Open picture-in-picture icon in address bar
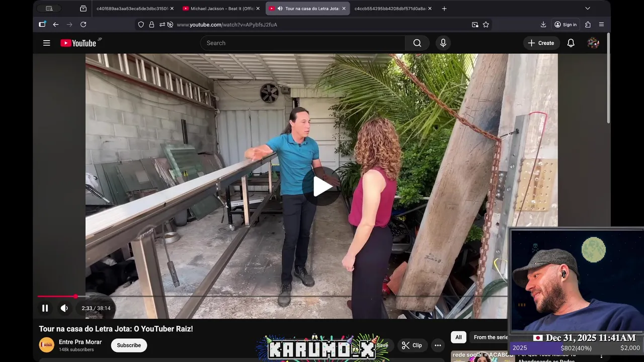644x362 pixels. (475, 25)
